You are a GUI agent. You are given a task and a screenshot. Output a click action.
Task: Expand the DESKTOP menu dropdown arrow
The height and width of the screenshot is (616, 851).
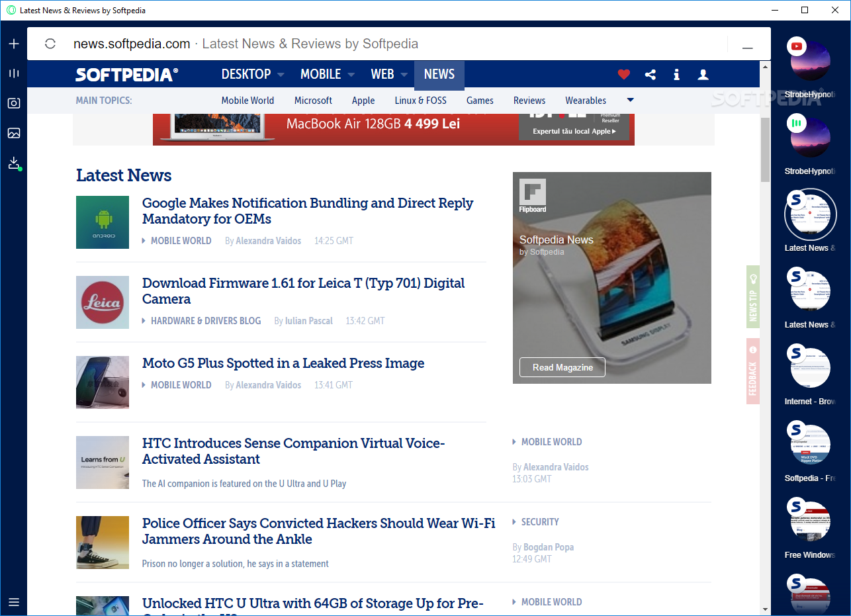[x=281, y=75]
